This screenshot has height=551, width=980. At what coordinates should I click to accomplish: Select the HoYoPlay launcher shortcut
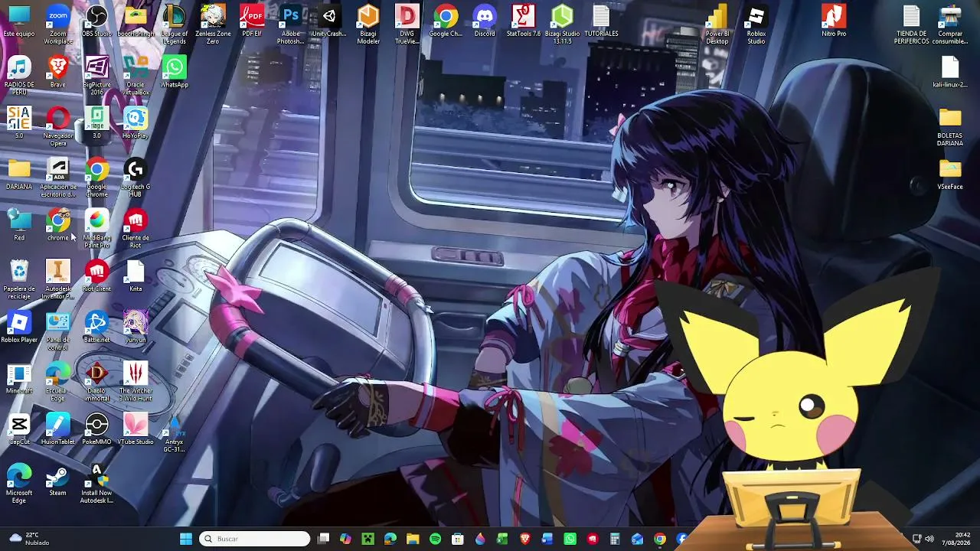tap(136, 123)
